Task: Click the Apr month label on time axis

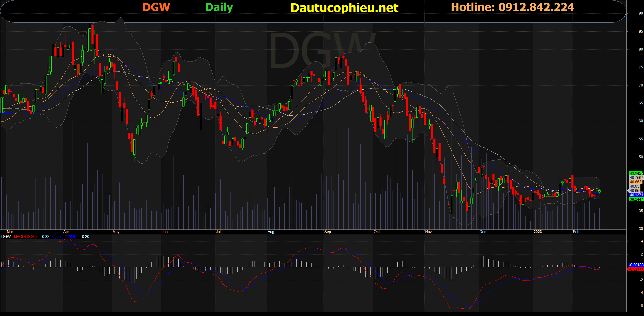Action: [x=66, y=232]
